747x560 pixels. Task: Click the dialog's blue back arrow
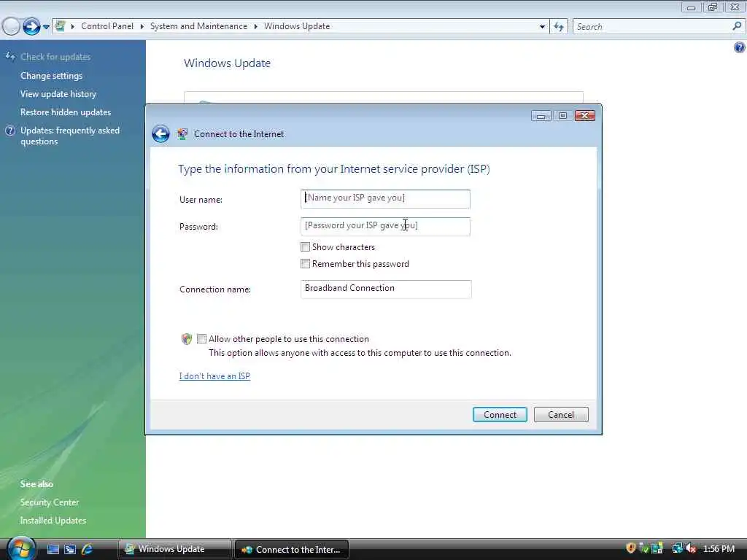[160, 134]
